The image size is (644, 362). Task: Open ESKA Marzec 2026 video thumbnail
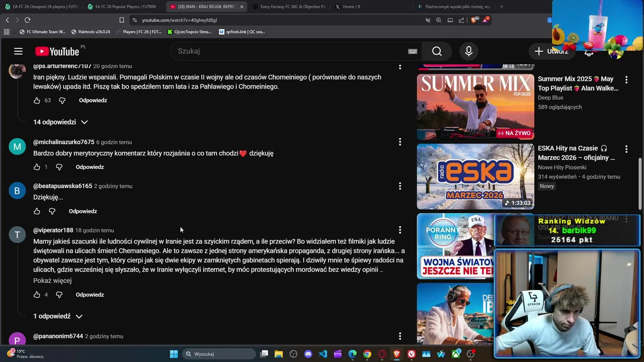pyautogui.click(x=475, y=176)
